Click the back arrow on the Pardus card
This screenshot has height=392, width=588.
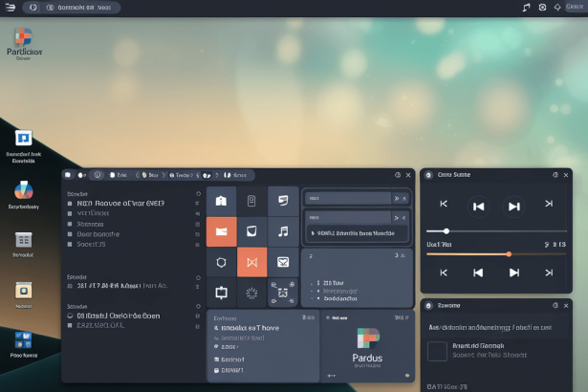pyautogui.click(x=331, y=376)
